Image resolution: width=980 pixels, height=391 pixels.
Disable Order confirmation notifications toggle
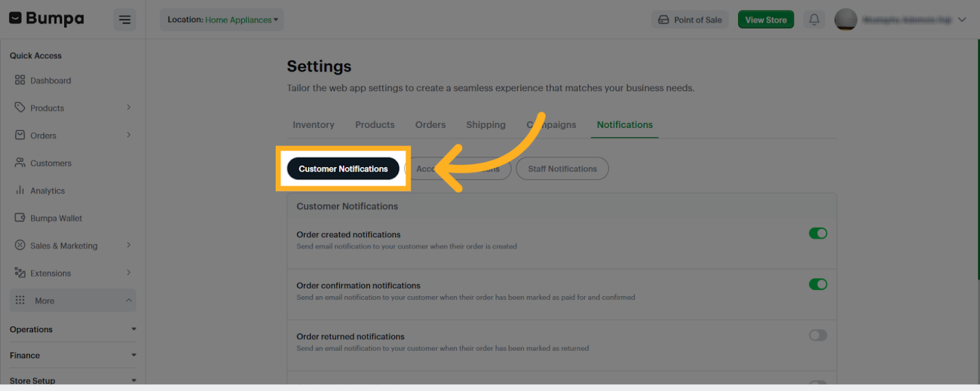click(x=818, y=284)
